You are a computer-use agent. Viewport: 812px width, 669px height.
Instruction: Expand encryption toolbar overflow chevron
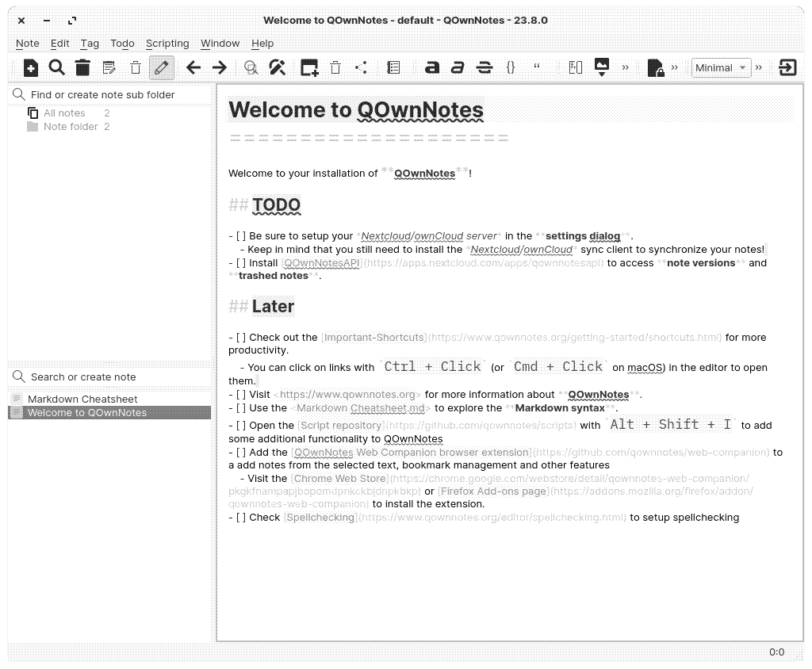pyautogui.click(x=674, y=68)
